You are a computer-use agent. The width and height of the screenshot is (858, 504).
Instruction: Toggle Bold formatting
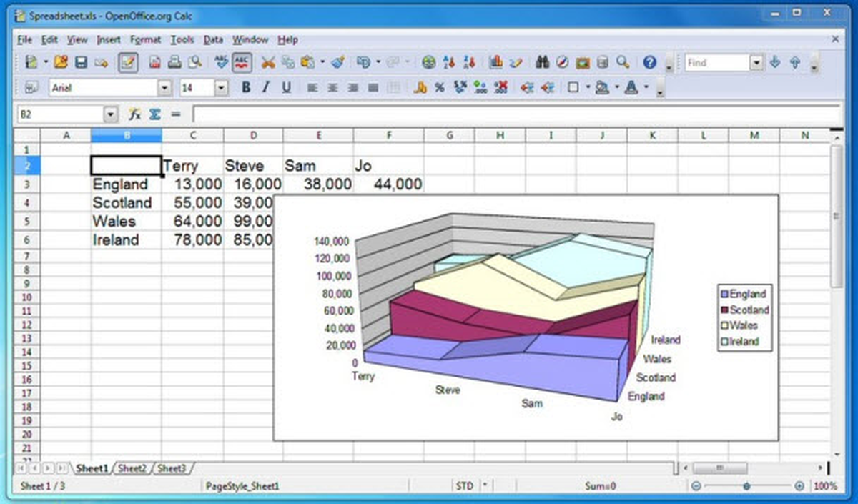coord(246,88)
